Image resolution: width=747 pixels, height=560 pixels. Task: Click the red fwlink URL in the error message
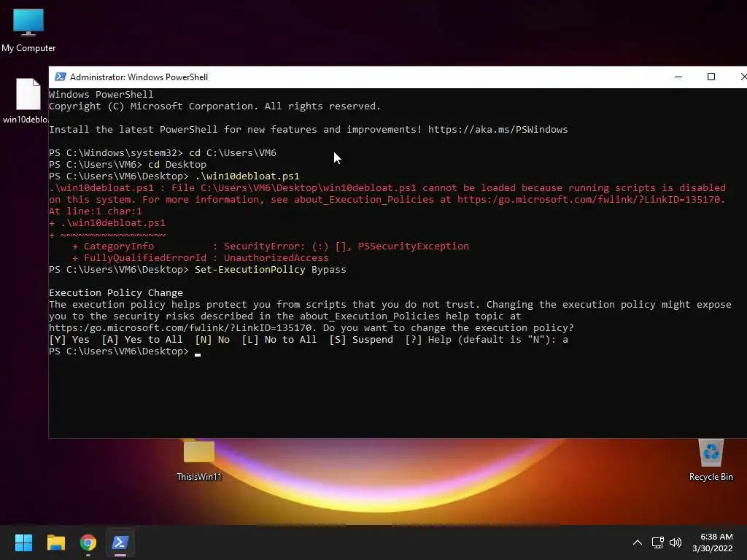coord(591,200)
